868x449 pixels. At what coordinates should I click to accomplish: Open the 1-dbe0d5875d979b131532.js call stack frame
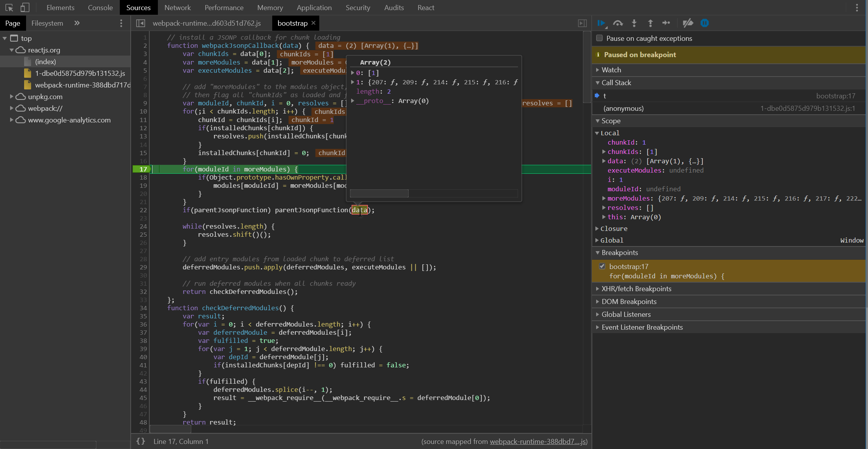point(624,108)
